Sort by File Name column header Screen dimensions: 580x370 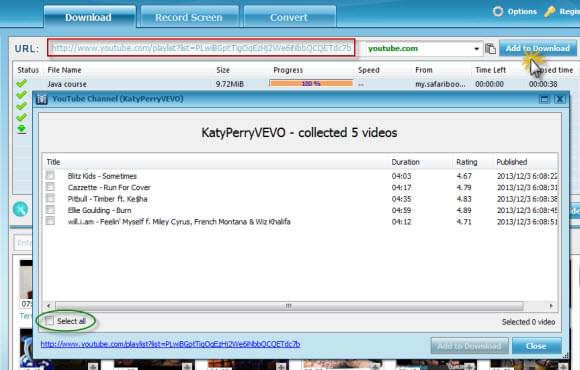pyautogui.click(x=64, y=70)
